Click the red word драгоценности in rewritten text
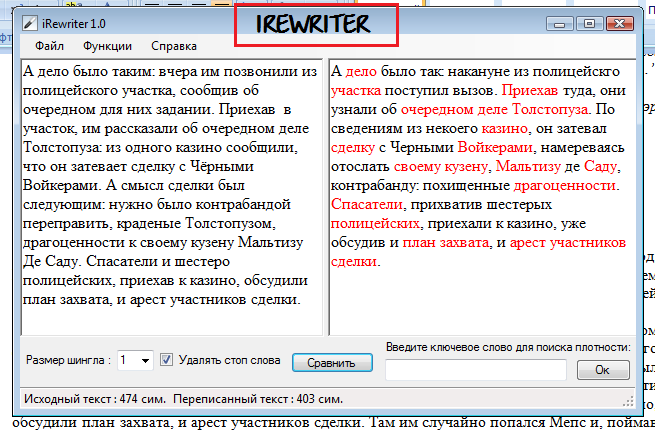655x432 pixels. (564, 186)
